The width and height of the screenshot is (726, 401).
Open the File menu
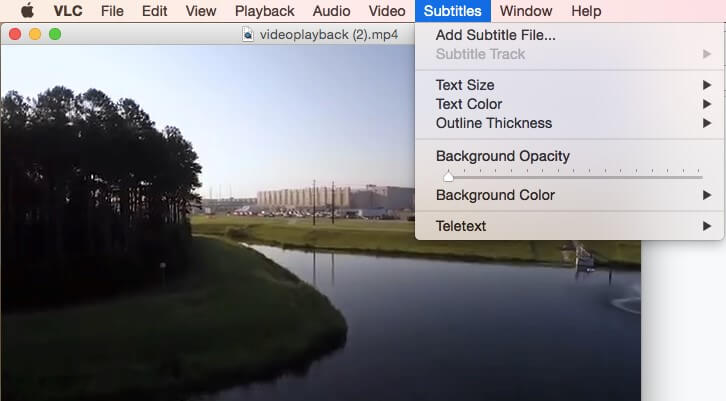pos(112,11)
